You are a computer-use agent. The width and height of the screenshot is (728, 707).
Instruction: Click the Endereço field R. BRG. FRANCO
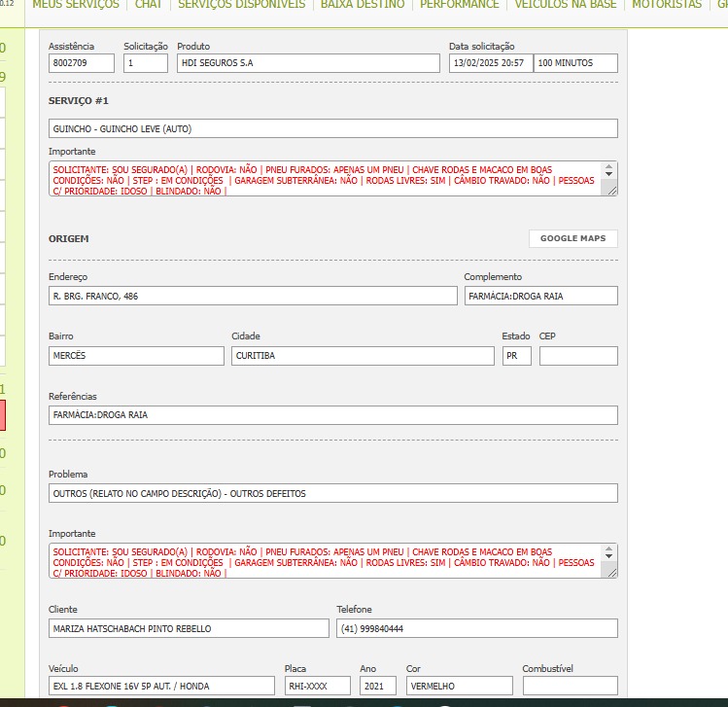pyautogui.click(x=253, y=296)
